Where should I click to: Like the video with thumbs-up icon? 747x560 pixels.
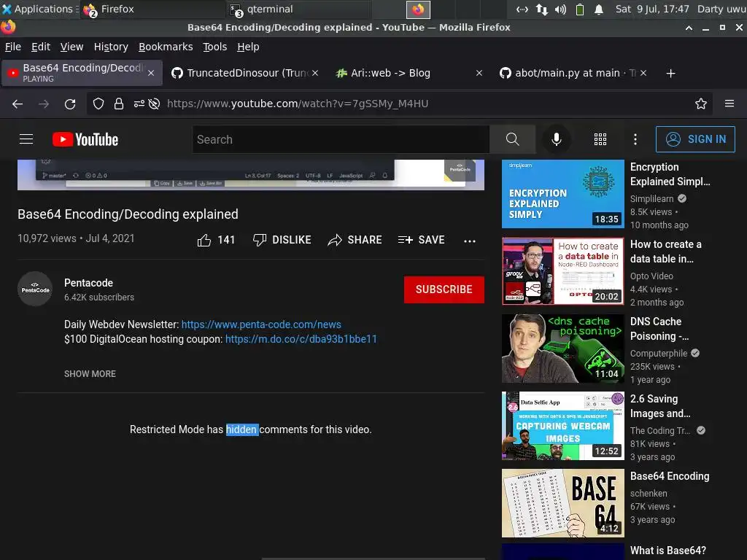tap(204, 240)
